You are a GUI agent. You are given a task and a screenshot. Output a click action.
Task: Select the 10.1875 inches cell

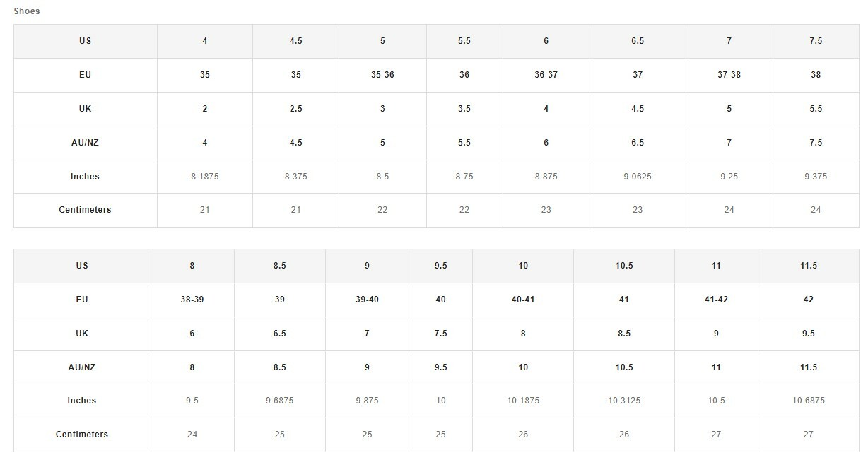[x=523, y=401]
